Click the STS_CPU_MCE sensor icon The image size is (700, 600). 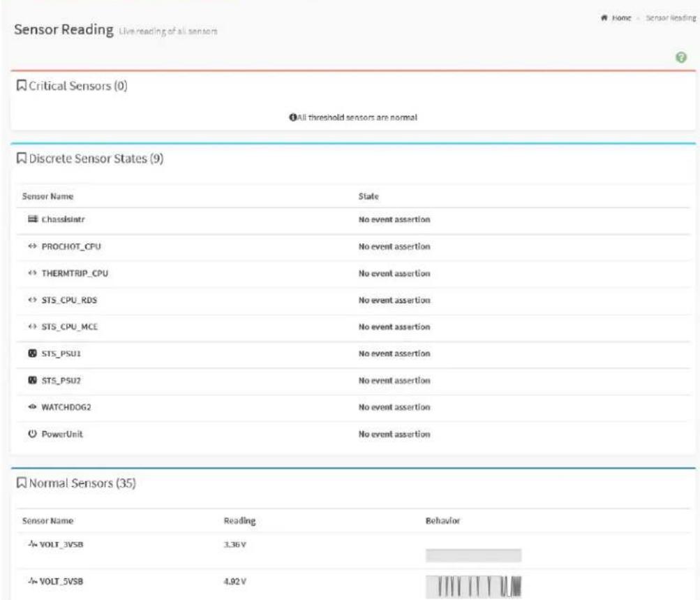pyautogui.click(x=32, y=327)
